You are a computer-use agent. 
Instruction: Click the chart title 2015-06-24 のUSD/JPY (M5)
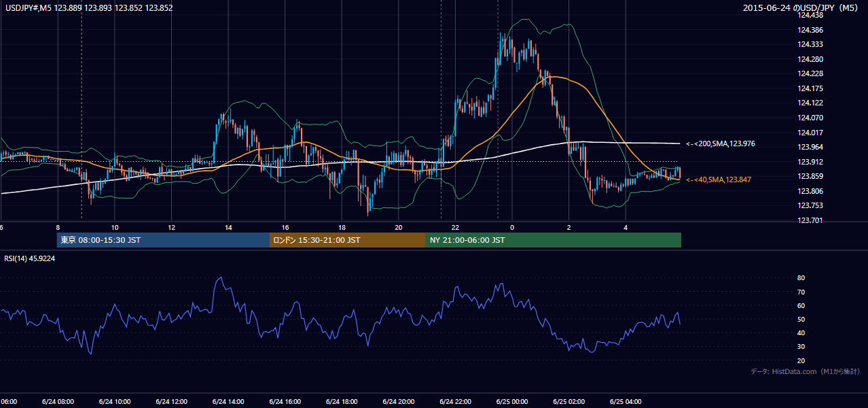pos(801,8)
